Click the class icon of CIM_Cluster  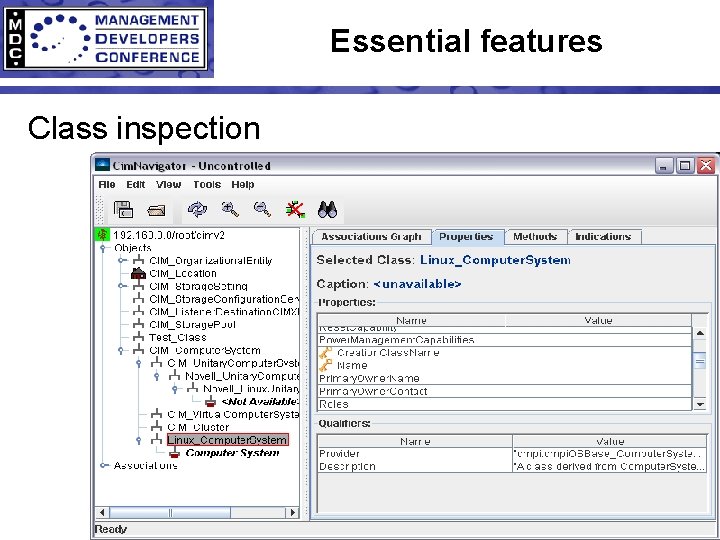[x=157, y=427]
